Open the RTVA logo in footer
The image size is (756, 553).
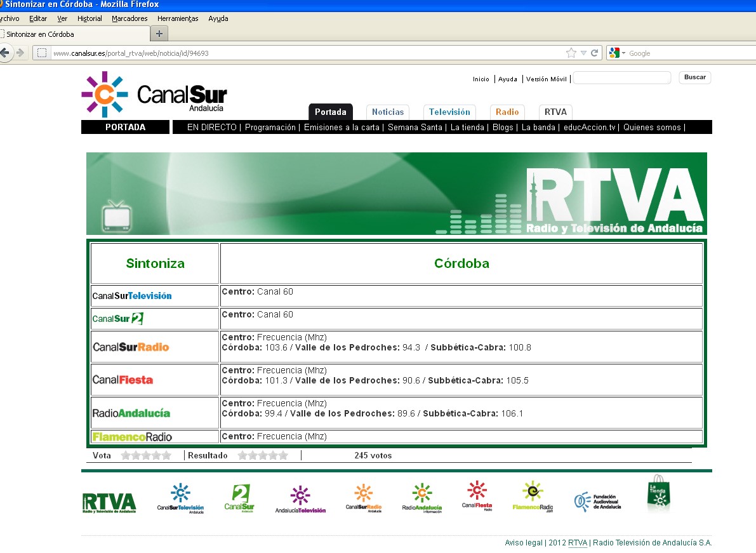point(109,503)
